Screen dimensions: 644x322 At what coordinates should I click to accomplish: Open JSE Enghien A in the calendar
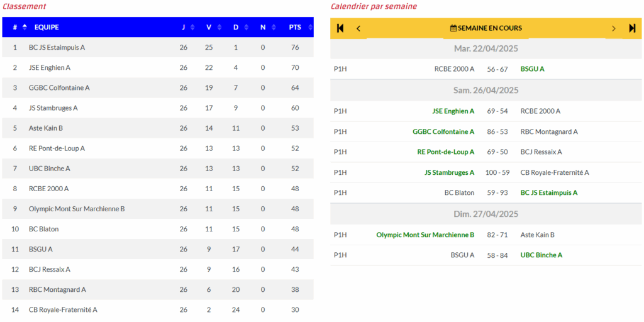pos(453,111)
